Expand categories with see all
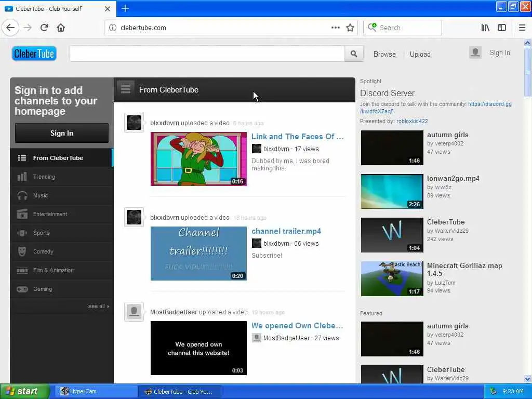The height and width of the screenshot is (399, 532). point(98,306)
